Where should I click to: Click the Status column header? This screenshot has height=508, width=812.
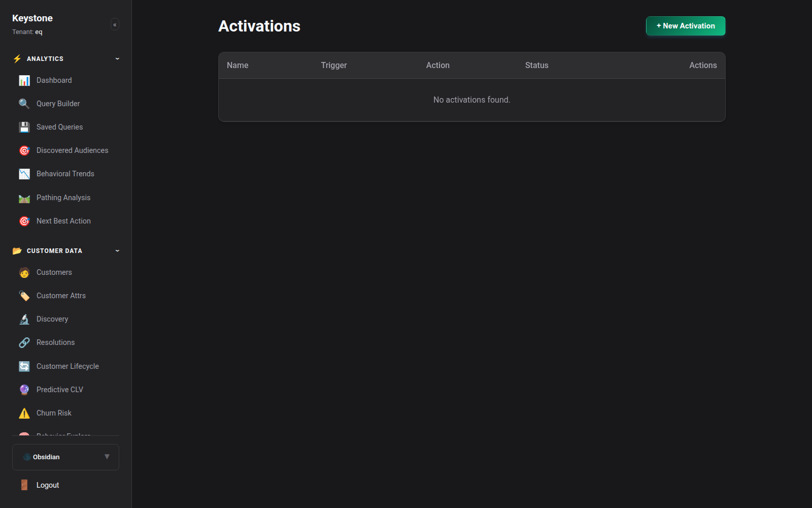[x=537, y=66]
